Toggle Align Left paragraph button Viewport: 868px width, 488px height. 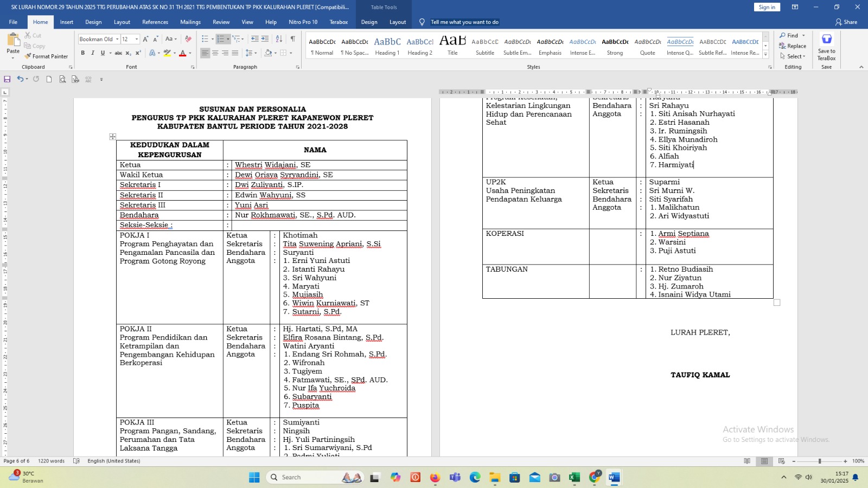coord(205,53)
